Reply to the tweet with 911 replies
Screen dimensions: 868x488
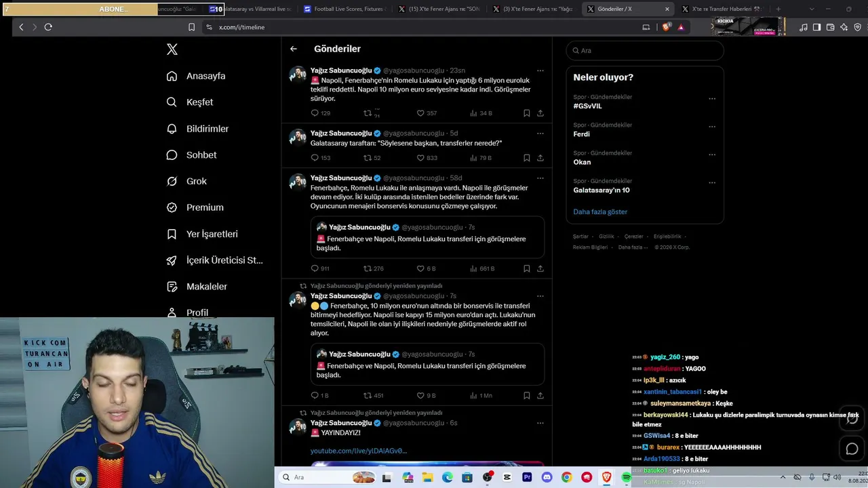315,268
